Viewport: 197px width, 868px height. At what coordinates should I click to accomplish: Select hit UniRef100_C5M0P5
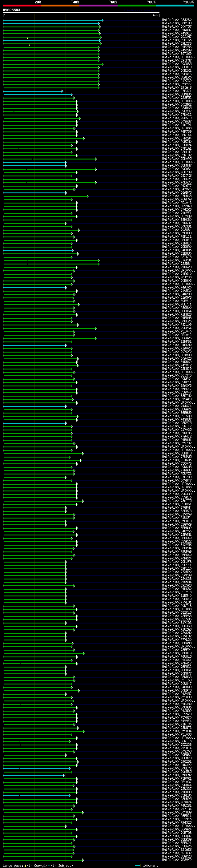tap(177, 159)
